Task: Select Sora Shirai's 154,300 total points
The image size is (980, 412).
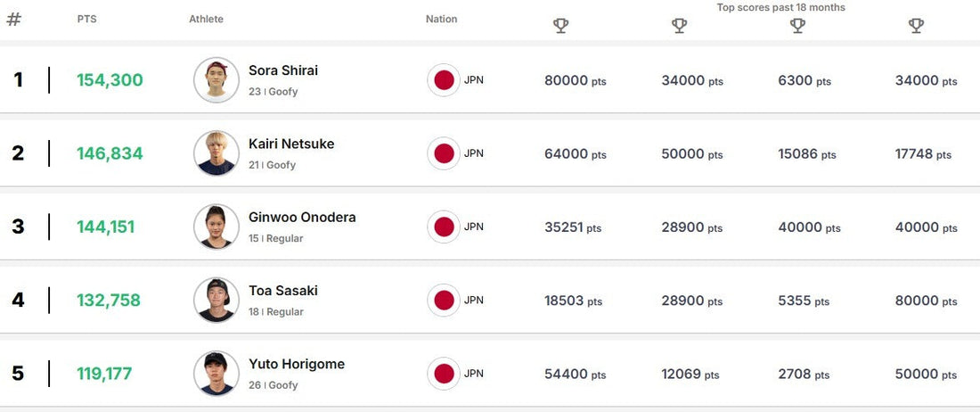Action: tap(110, 80)
